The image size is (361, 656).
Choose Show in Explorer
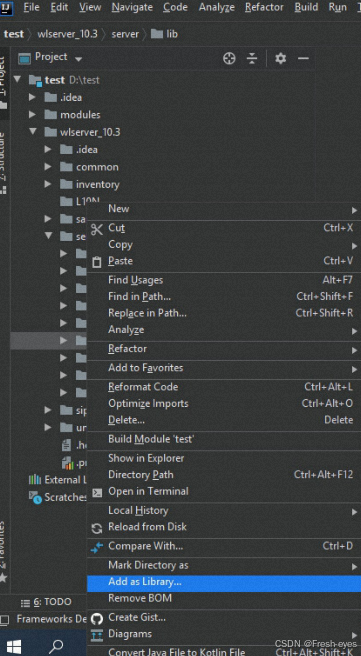[224, 459]
